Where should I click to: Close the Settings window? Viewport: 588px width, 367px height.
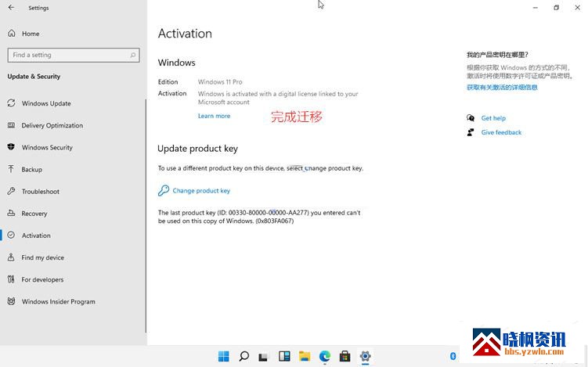[578, 8]
